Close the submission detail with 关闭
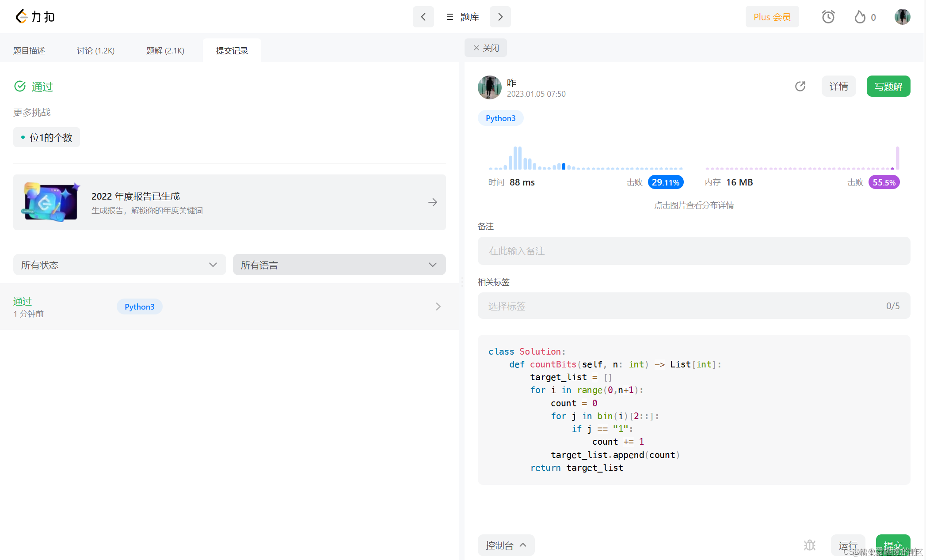The height and width of the screenshot is (560, 926). 486,48
